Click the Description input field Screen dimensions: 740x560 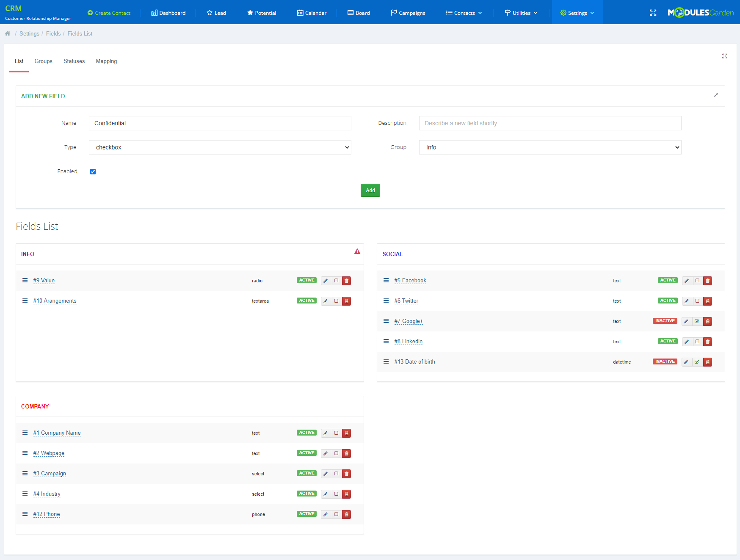click(x=549, y=123)
